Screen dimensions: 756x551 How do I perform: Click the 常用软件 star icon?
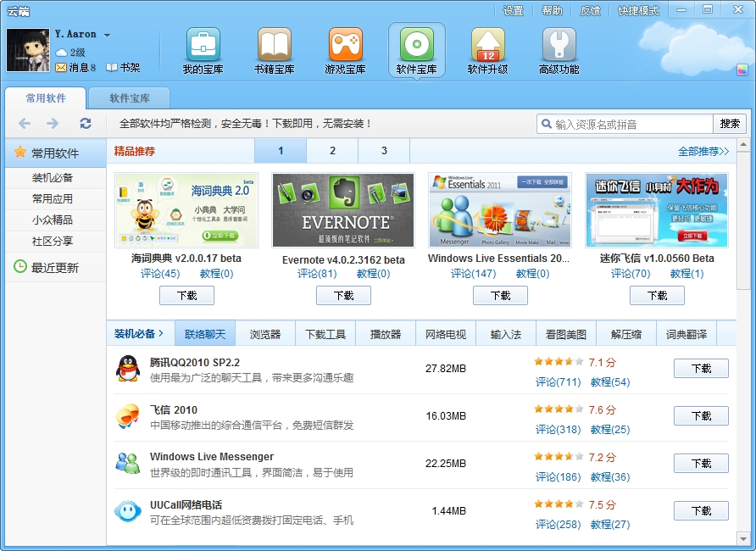pyautogui.click(x=20, y=153)
